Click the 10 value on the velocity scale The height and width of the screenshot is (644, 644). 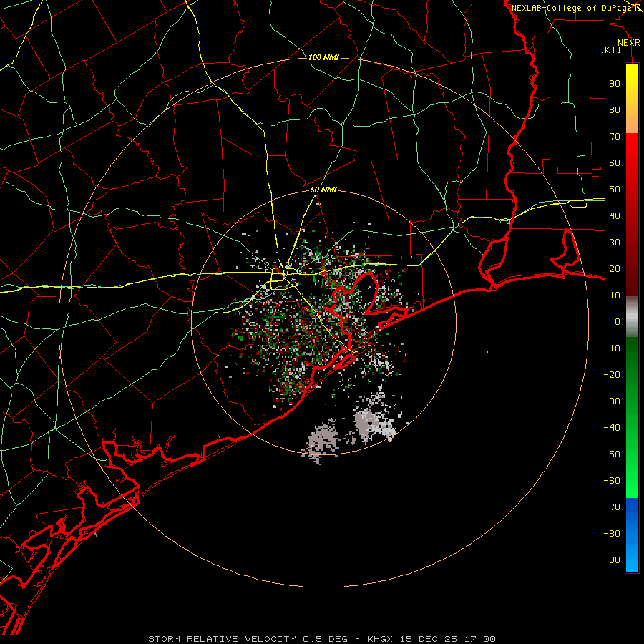point(615,296)
